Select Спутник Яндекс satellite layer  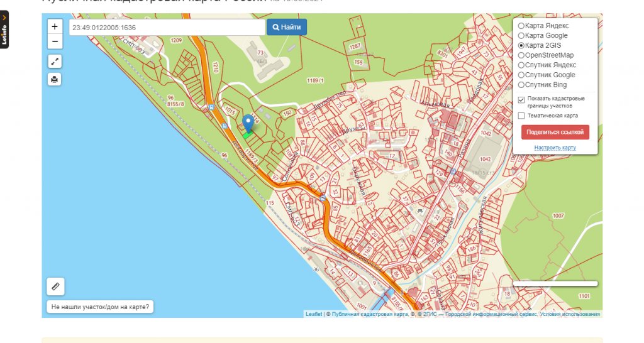coord(521,65)
